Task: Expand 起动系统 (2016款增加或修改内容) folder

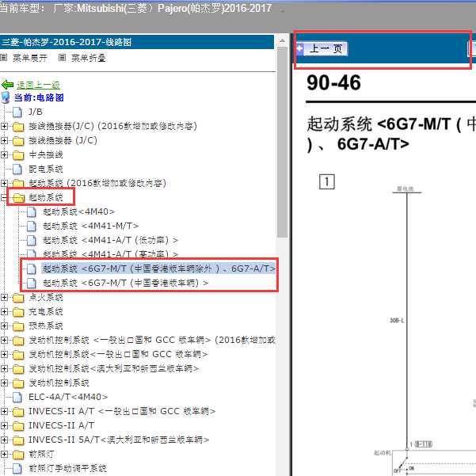Action: pos(4,183)
